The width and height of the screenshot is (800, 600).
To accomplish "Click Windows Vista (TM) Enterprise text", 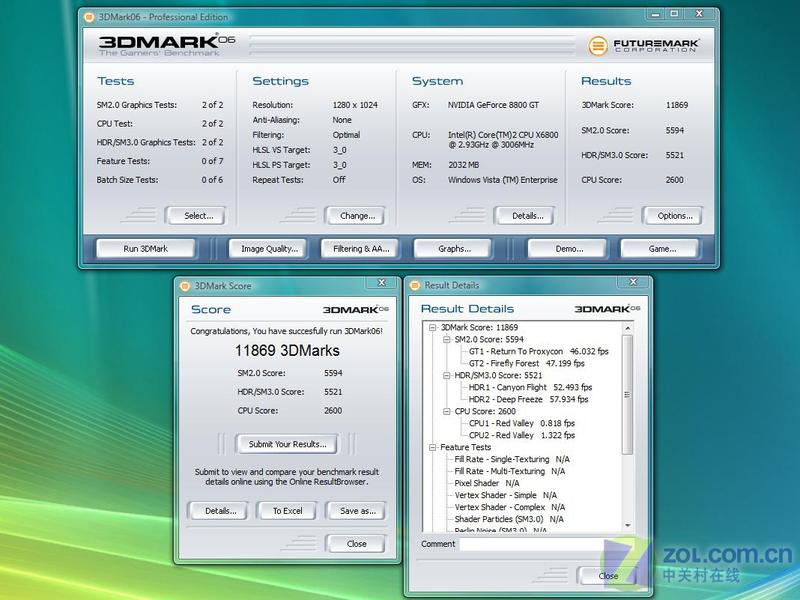I will [503, 180].
